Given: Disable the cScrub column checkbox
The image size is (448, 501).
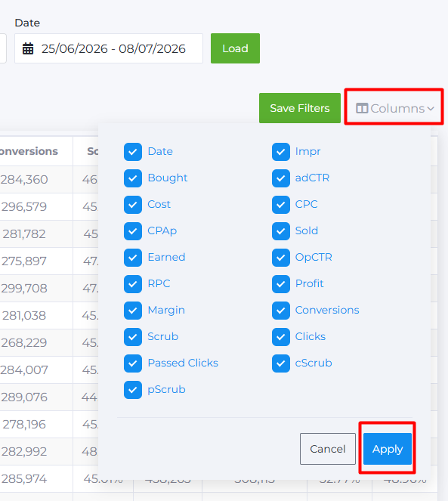Looking at the screenshot, I should [281, 363].
